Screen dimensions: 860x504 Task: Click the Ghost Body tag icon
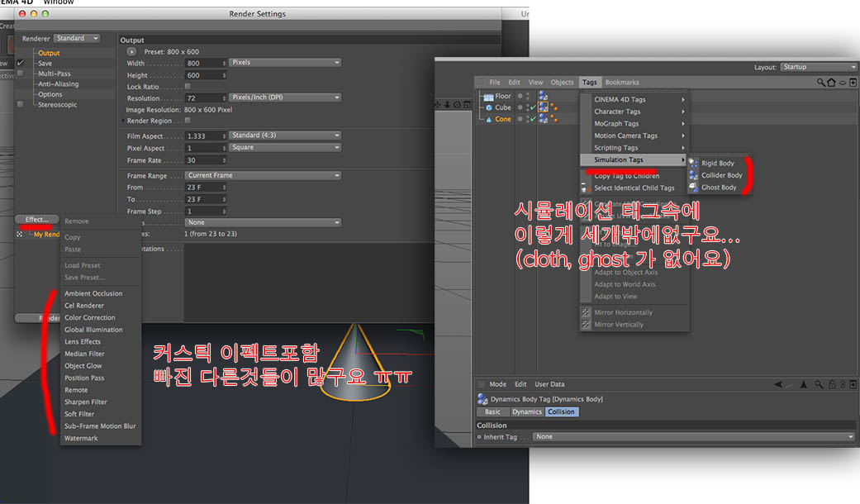click(x=694, y=187)
